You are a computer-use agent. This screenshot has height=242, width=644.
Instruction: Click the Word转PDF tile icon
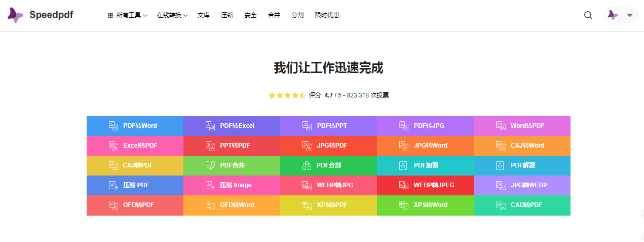(501, 125)
